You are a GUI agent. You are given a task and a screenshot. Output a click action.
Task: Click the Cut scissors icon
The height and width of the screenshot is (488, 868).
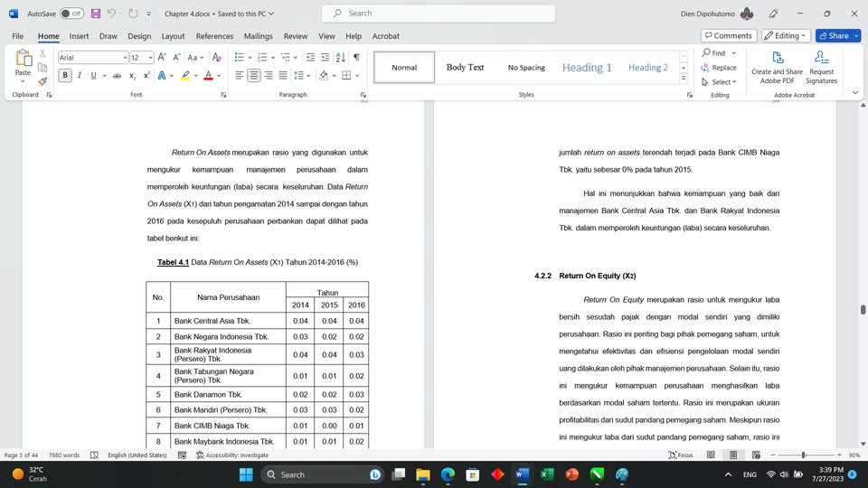pos(42,53)
